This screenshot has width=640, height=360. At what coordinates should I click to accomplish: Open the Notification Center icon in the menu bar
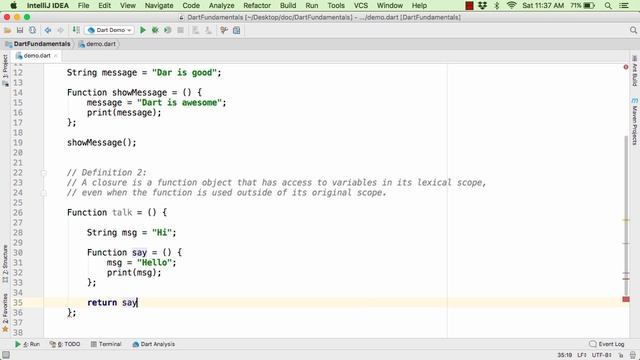coord(624,6)
